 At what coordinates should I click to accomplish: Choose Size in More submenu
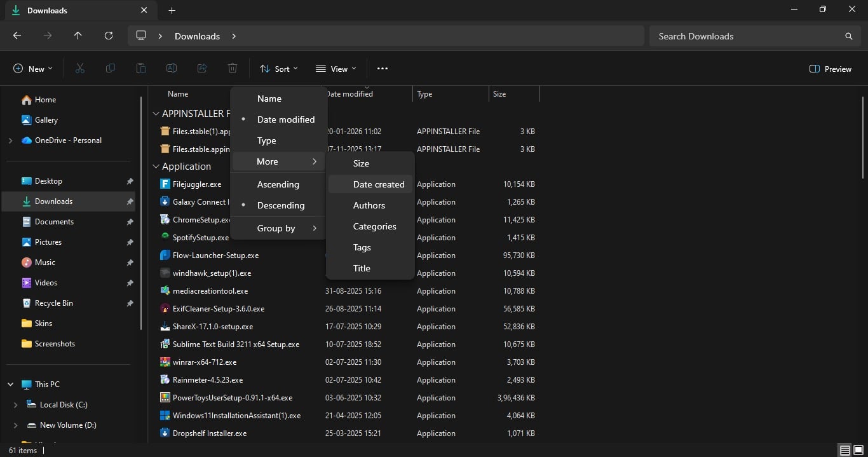[x=370, y=163]
